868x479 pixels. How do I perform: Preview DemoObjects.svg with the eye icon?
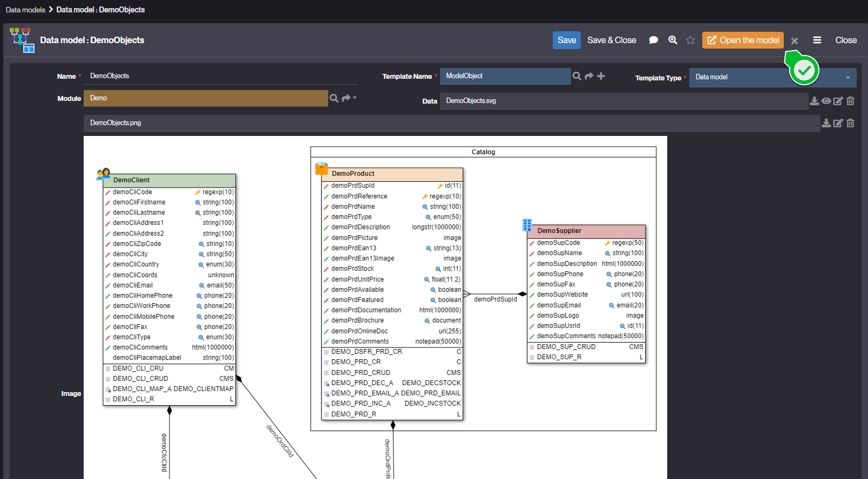(x=826, y=101)
